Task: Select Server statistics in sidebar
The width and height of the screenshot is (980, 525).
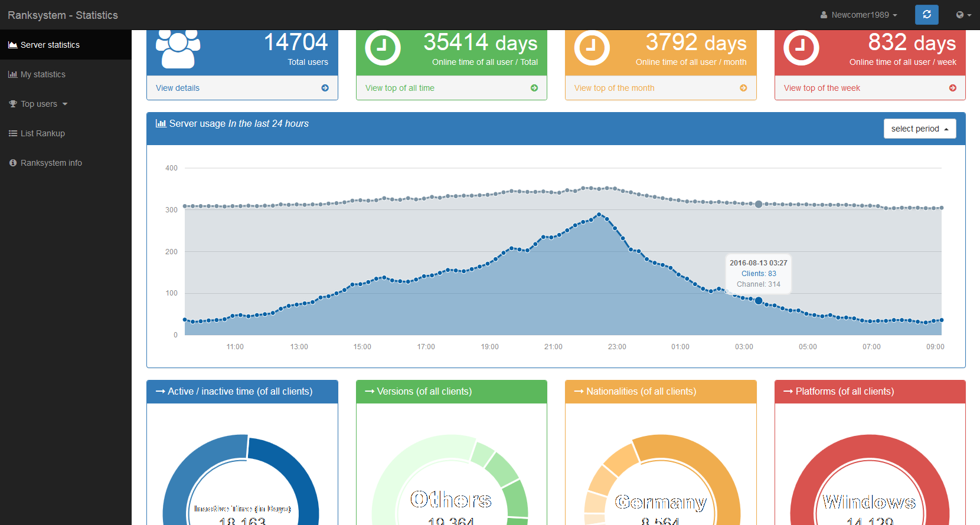Action: (x=66, y=45)
